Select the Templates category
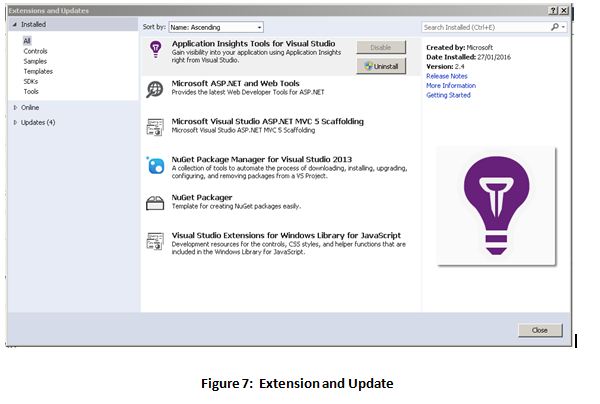 click(x=38, y=71)
